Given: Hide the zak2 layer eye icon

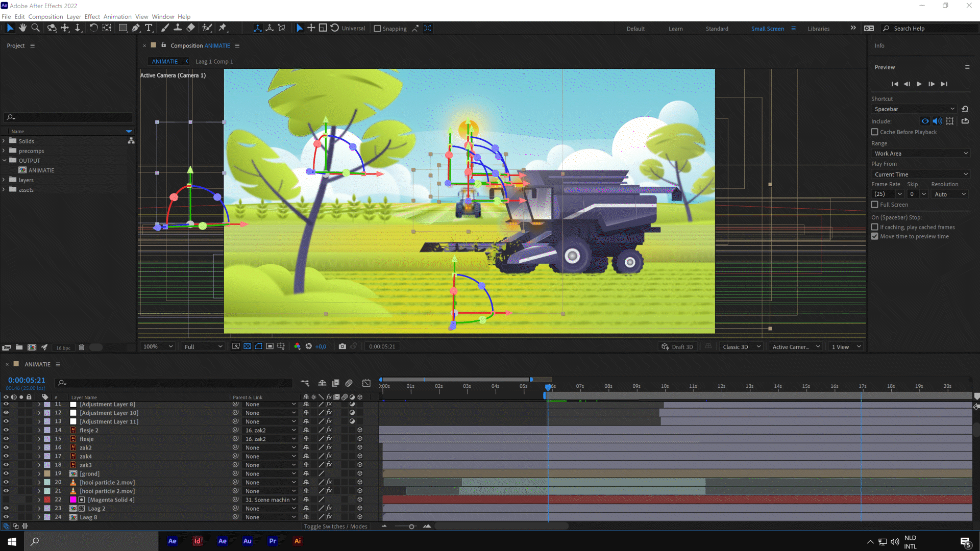Looking at the screenshot, I should click(6, 447).
